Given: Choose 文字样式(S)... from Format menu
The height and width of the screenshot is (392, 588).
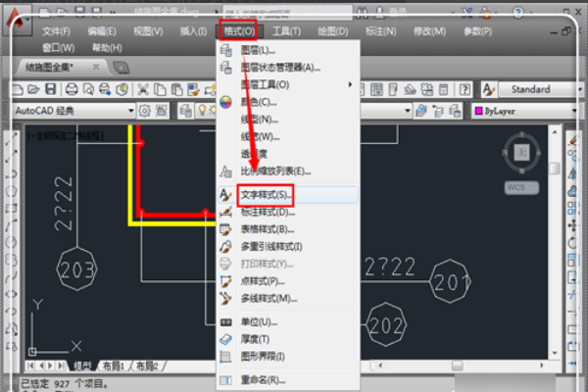Looking at the screenshot, I should coord(288,195).
